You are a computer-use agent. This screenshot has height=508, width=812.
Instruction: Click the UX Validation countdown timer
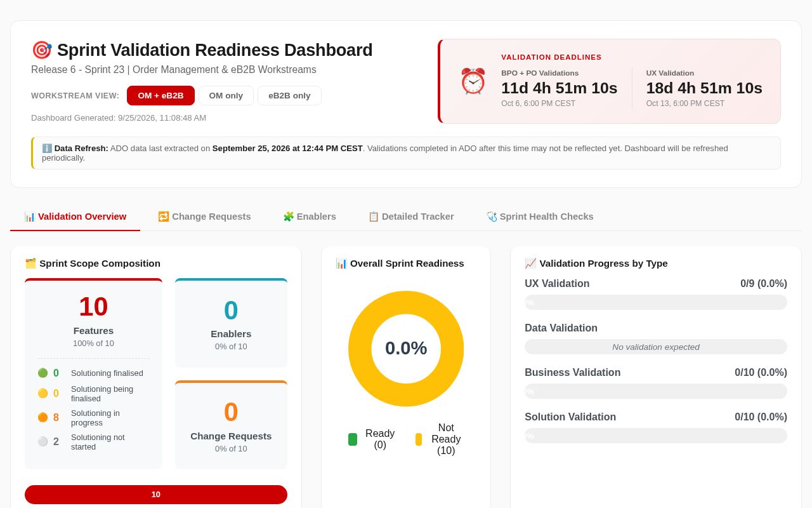click(704, 88)
